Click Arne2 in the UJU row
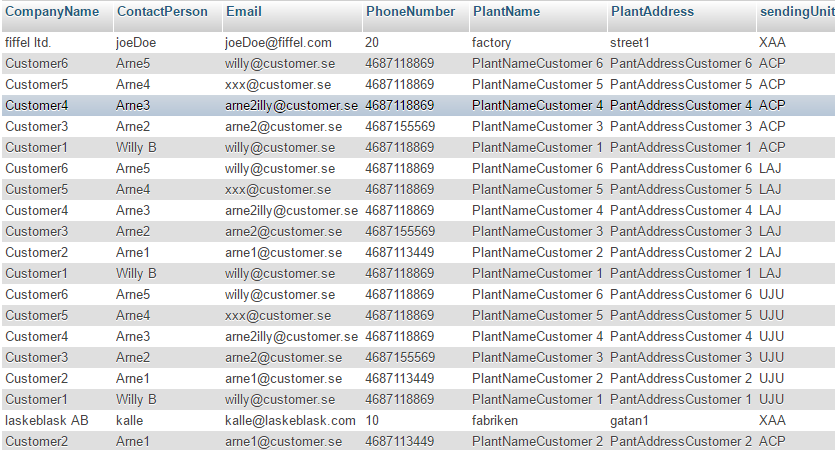This screenshot has width=835, height=450. (x=133, y=357)
